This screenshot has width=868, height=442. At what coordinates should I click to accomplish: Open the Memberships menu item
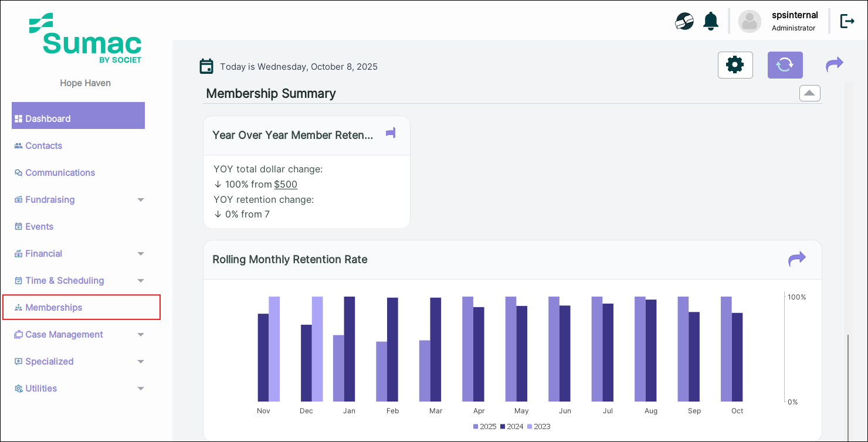53,308
